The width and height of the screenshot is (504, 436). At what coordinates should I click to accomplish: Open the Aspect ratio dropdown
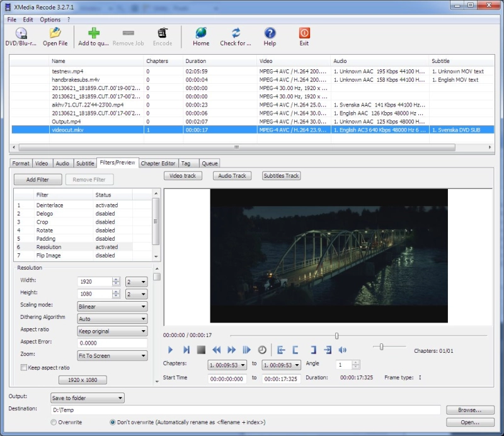pos(112,331)
